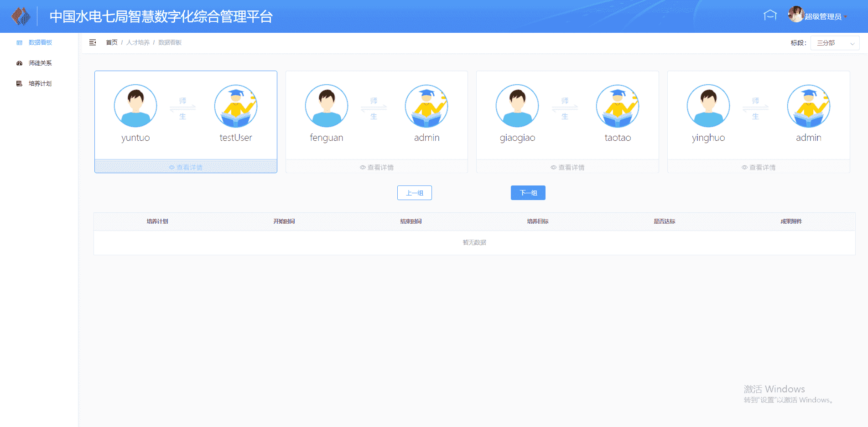
Task: Go to 首页 in the breadcrumb
Action: point(112,42)
